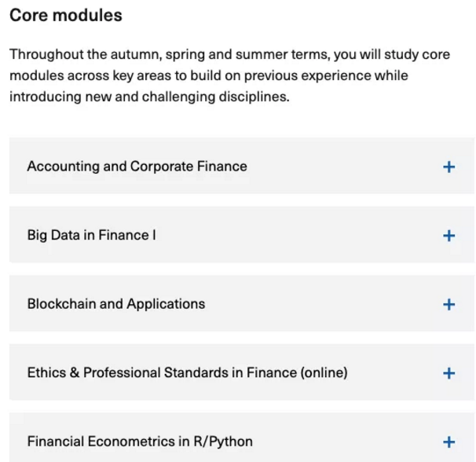Screen dimensions: 476x462
Task: Click the plus icon beside Big Data in Finance I
Action: point(449,235)
